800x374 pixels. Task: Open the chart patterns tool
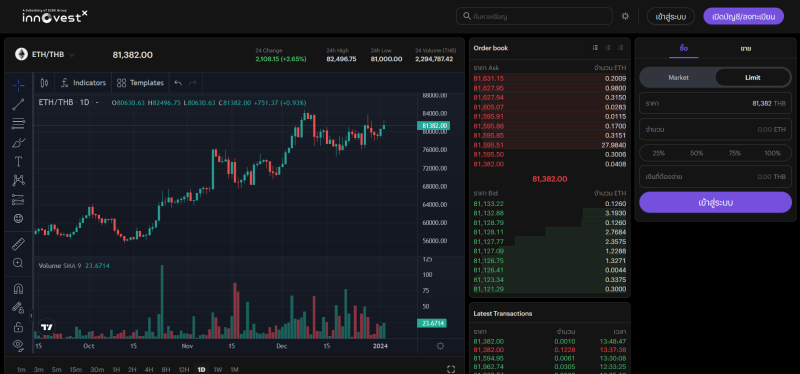coord(18,180)
